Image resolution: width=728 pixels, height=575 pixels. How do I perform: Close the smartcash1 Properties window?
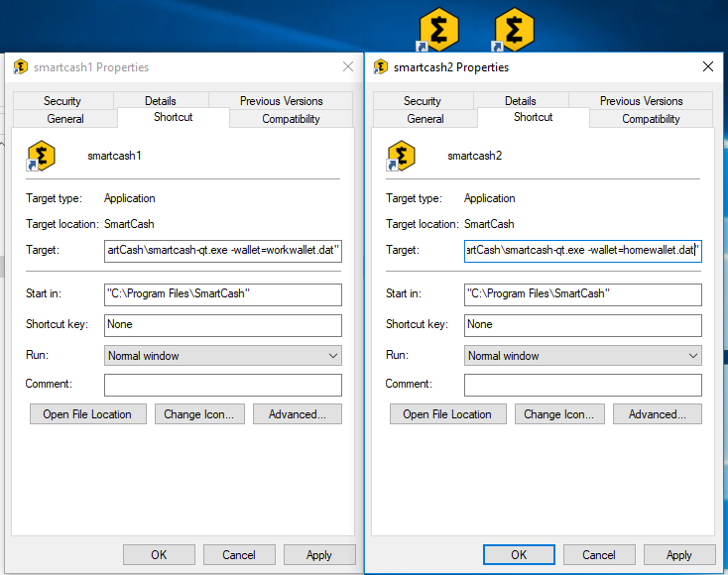point(348,66)
